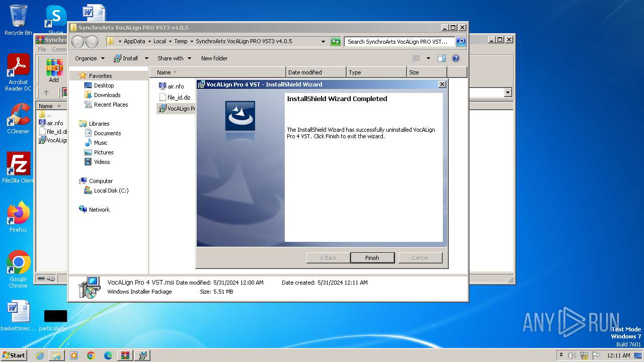This screenshot has height=362, width=644.
Task: Open Recent Places in navigation pane
Action: pyautogui.click(x=111, y=105)
